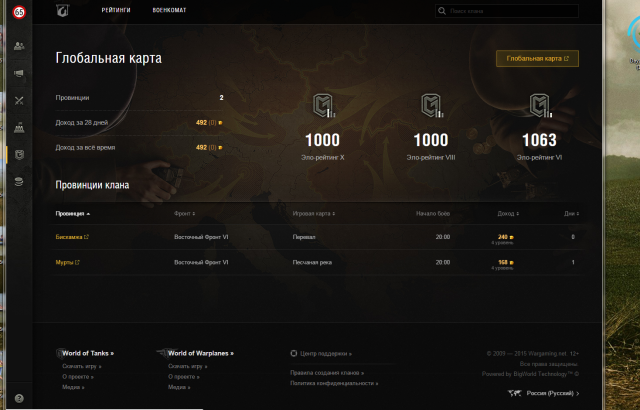Open the ВОЕНКОМАТ menu item
Screen dimensions: 640x410
168,10
